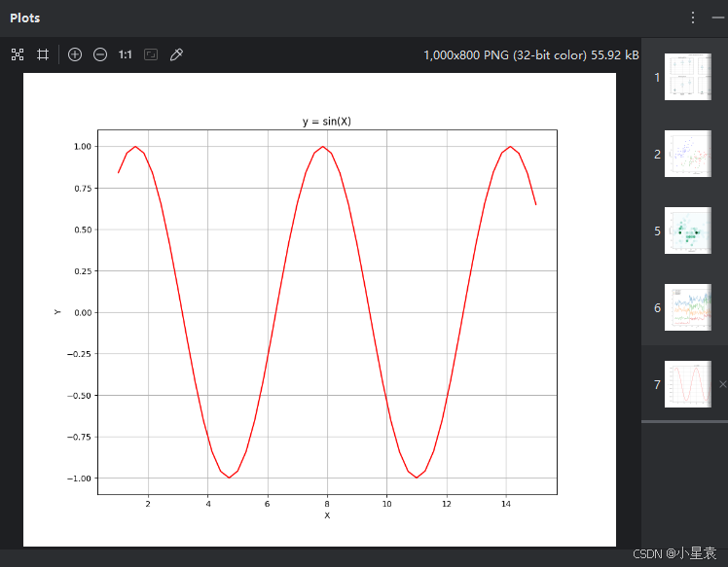Show hexbin plot thumbnail number 5

coord(687,230)
